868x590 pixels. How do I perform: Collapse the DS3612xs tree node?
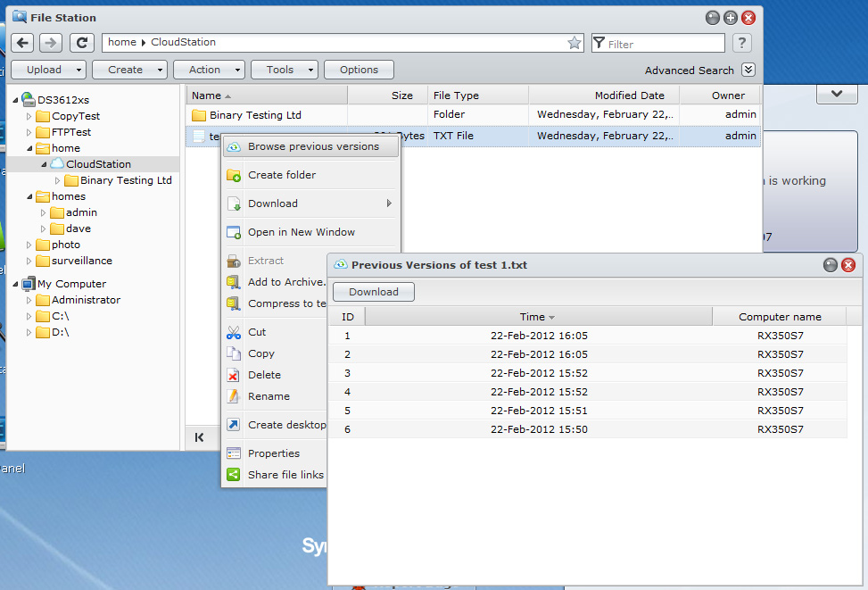15,100
